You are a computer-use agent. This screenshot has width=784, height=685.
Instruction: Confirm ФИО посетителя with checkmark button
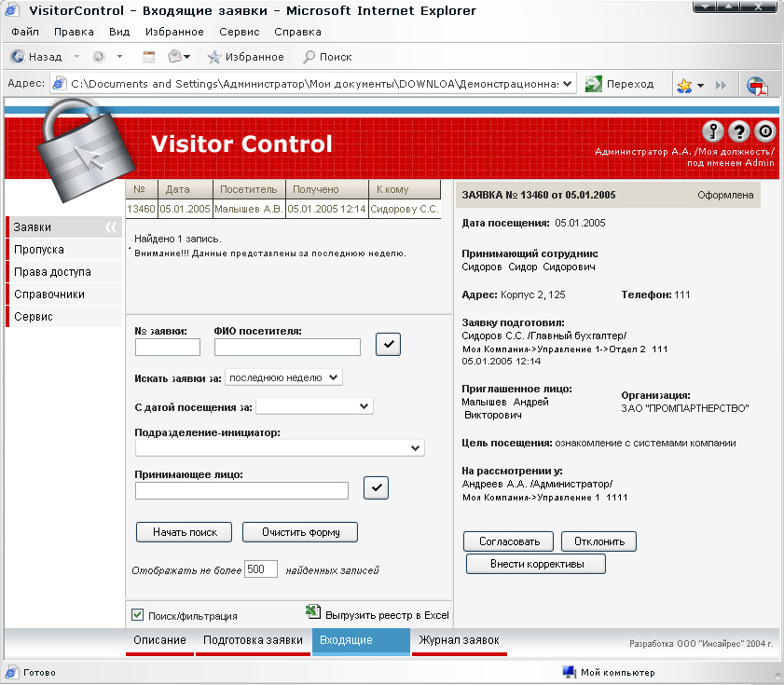click(388, 344)
